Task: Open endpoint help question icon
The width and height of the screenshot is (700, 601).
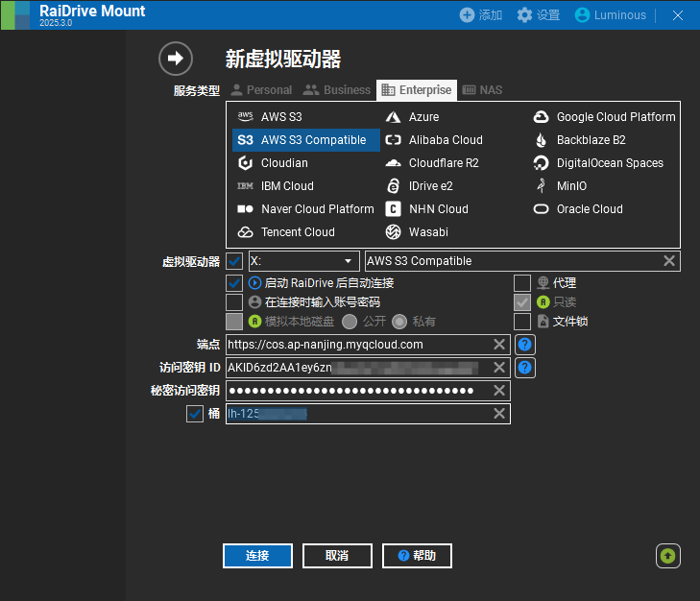Action: click(525, 345)
